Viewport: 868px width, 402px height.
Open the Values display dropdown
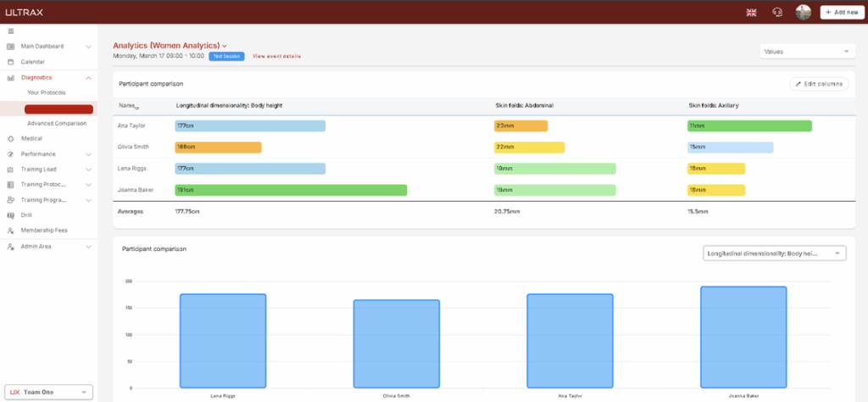click(x=806, y=52)
